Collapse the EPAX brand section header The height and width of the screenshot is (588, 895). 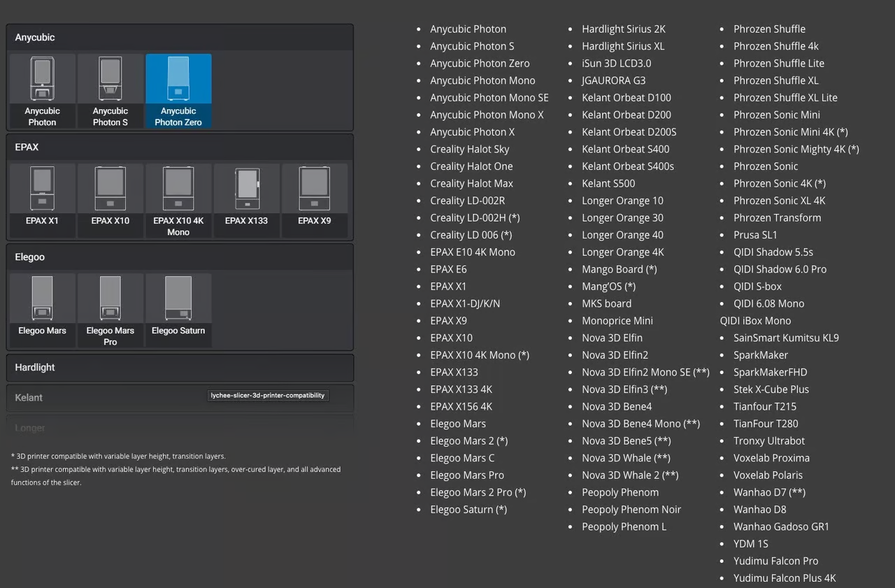180,148
